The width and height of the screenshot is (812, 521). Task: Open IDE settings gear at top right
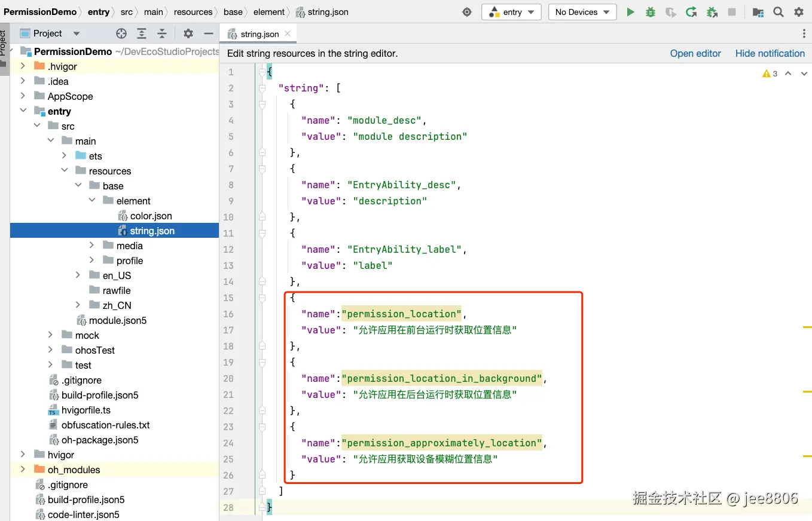[x=799, y=12]
